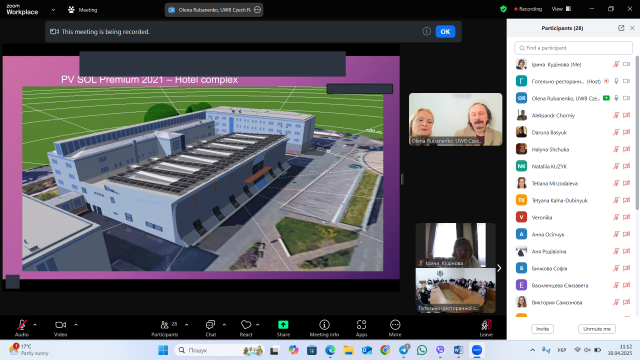Screen dimensions: 640x360
Task: Click the More options icon
Action: pyautogui.click(x=395, y=325)
